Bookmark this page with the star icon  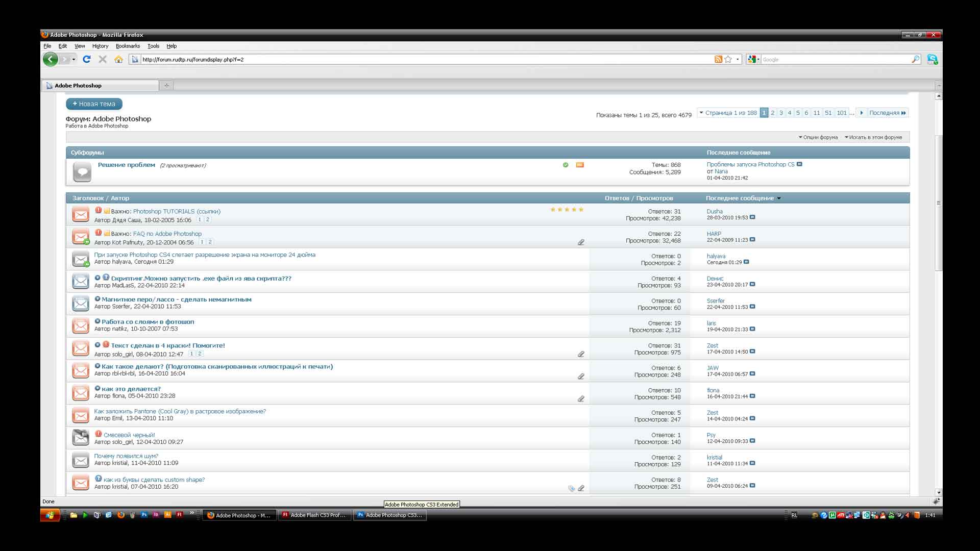pos(728,59)
